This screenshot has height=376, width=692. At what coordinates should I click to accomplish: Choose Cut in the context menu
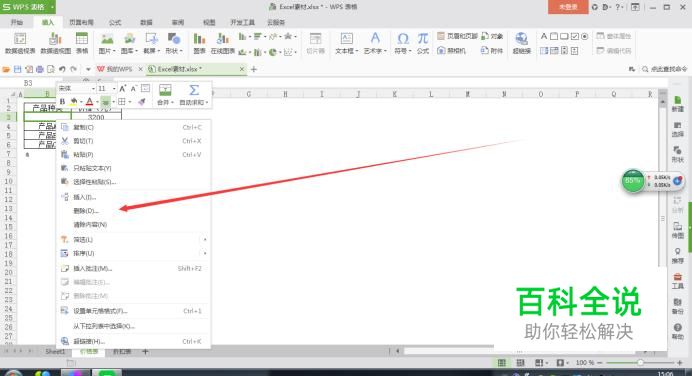tap(133, 141)
